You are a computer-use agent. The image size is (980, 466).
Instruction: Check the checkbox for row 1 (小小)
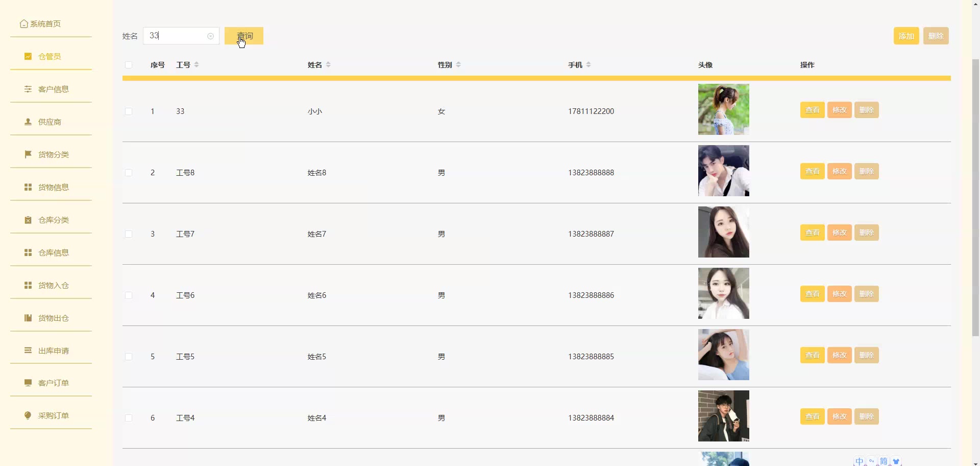[129, 111]
